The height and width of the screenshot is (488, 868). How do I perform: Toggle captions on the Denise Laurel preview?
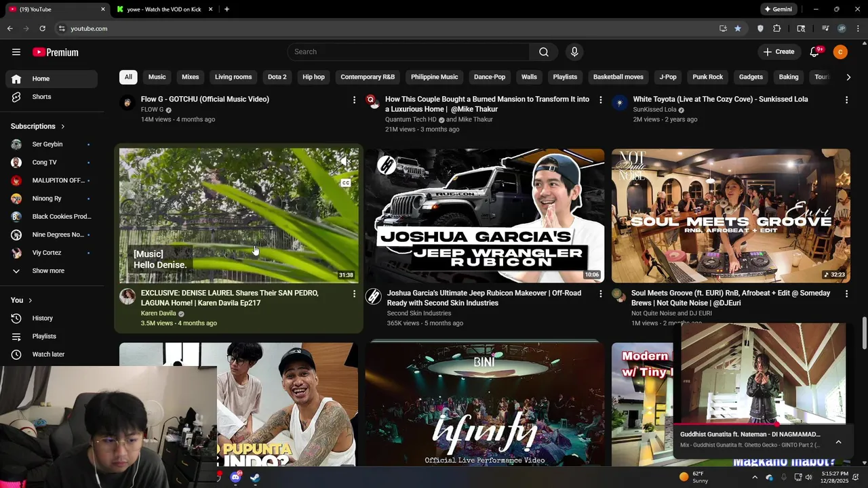click(x=345, y=183)
